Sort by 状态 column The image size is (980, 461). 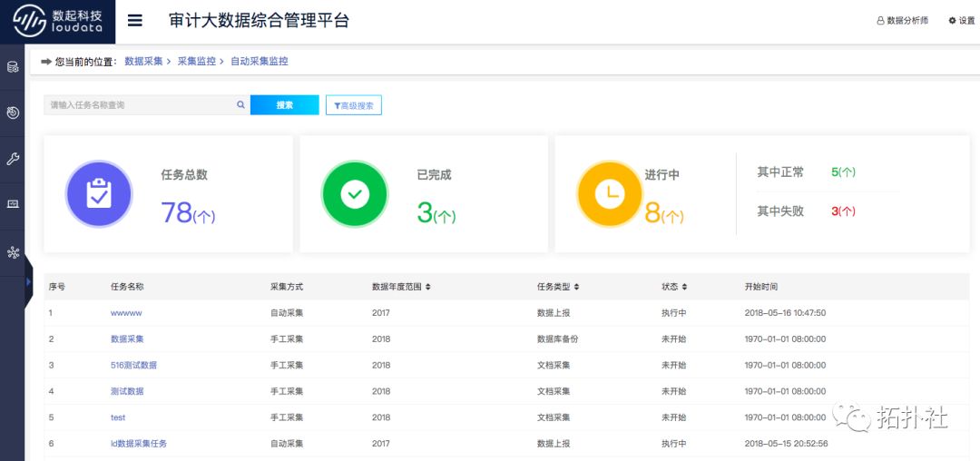[684, 287]
